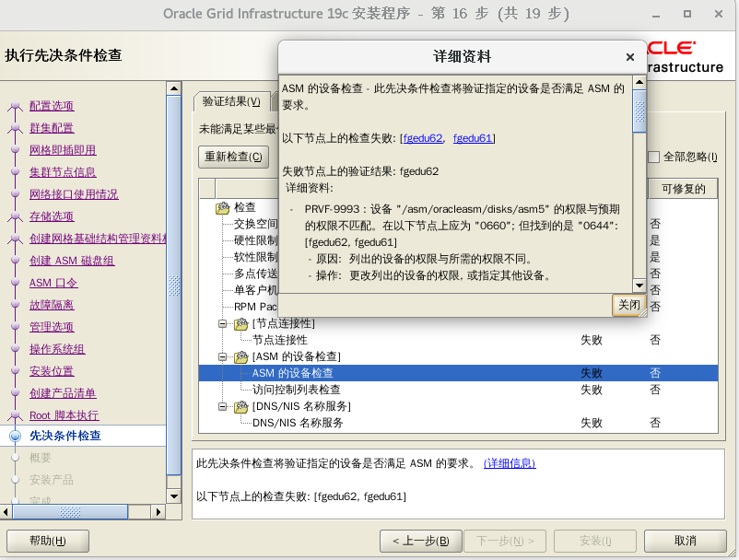This screenshot has width=739, height=560.
Task: Open node link fgedu61 in the details
Action: [x=473, y=138]
